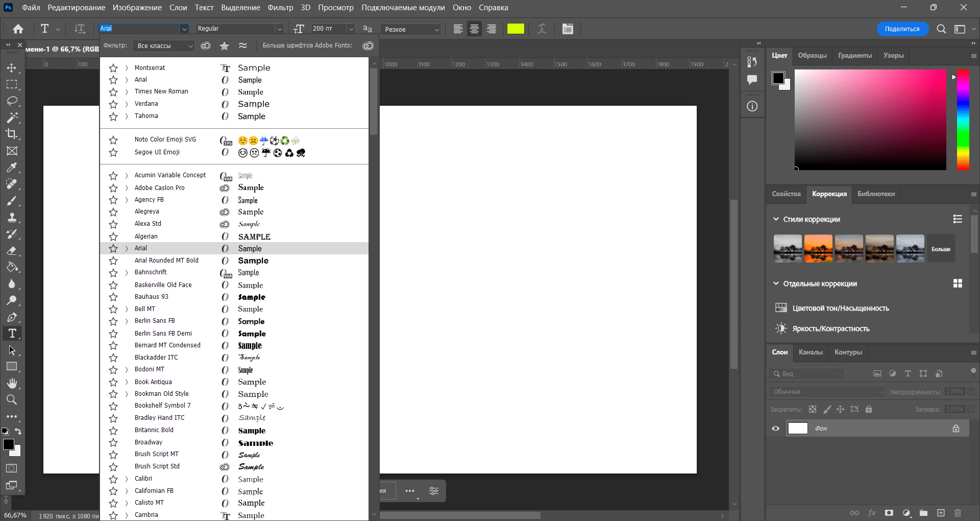Select the Spot Healing Brush tool
This screenshot has width=980, height=521.
coord(12,184)
